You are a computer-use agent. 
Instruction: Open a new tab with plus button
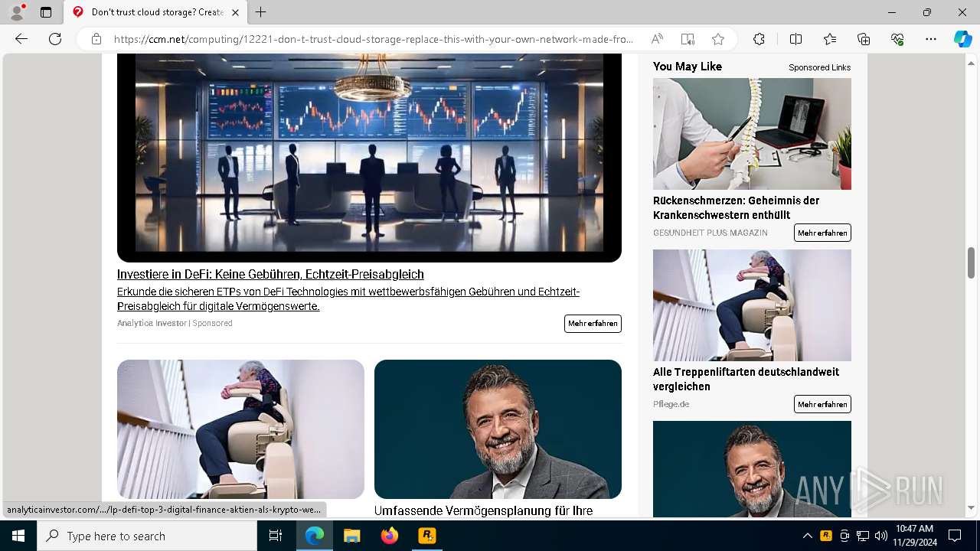[x=261, y=12]
